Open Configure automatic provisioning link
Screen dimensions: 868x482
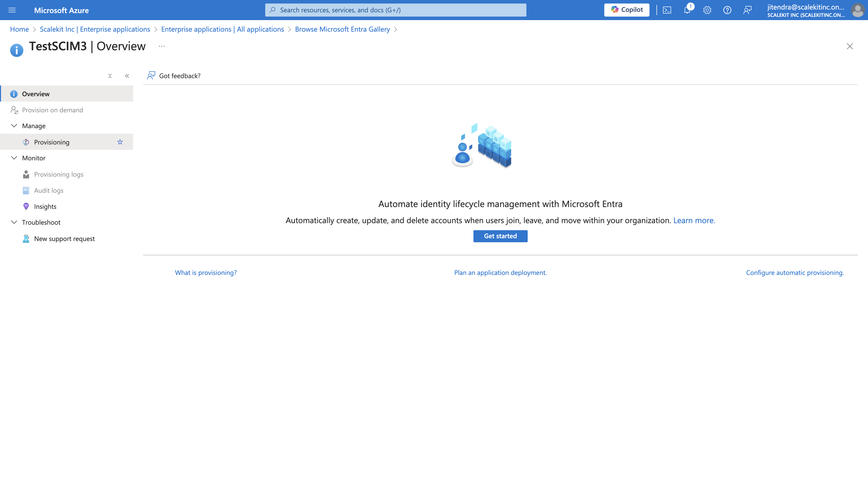point(795,272)
